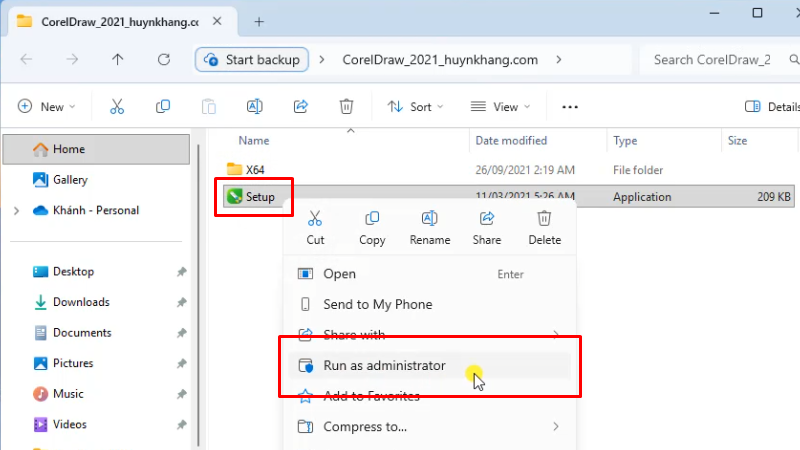Click CorelDraw_2021_huynkhang.com in the address bar
The height and width of the screenshot is (450, 800).
click(440, 60)
